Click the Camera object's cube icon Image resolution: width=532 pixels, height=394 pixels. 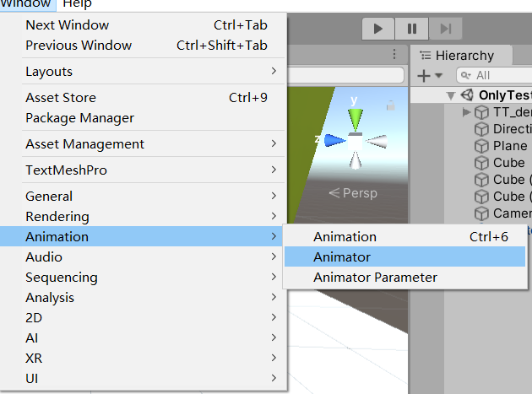[x=481, y=213]
